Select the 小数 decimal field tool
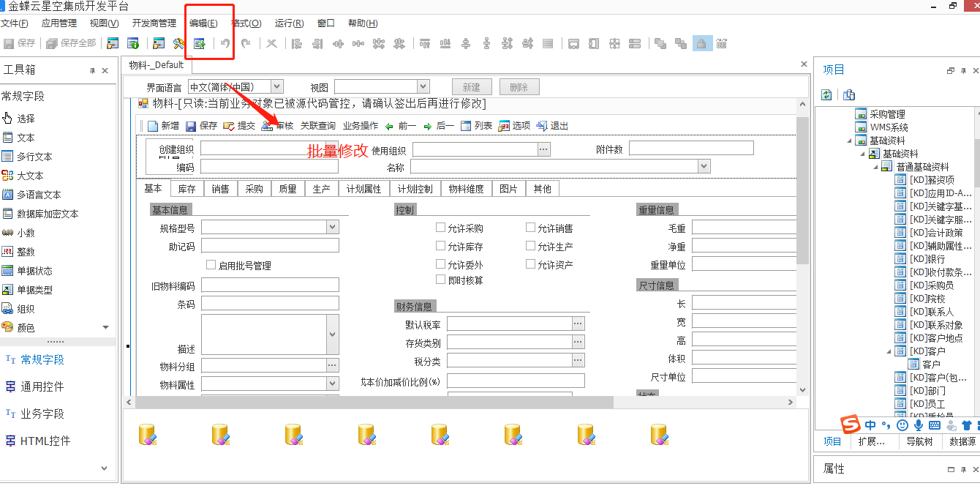 (19, 233)
